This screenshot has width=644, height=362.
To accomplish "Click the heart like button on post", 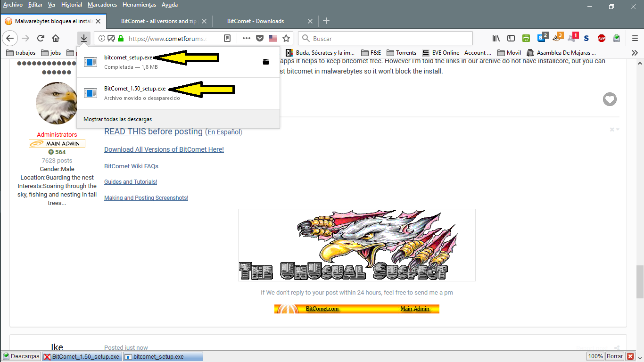I will pyautogui.click(x=610, y=99).
